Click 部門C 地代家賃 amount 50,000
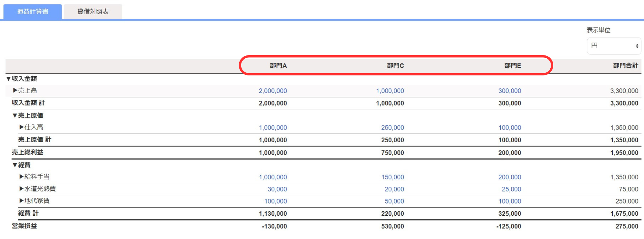The height and width of the screenshot is (239, 644). 394,201
